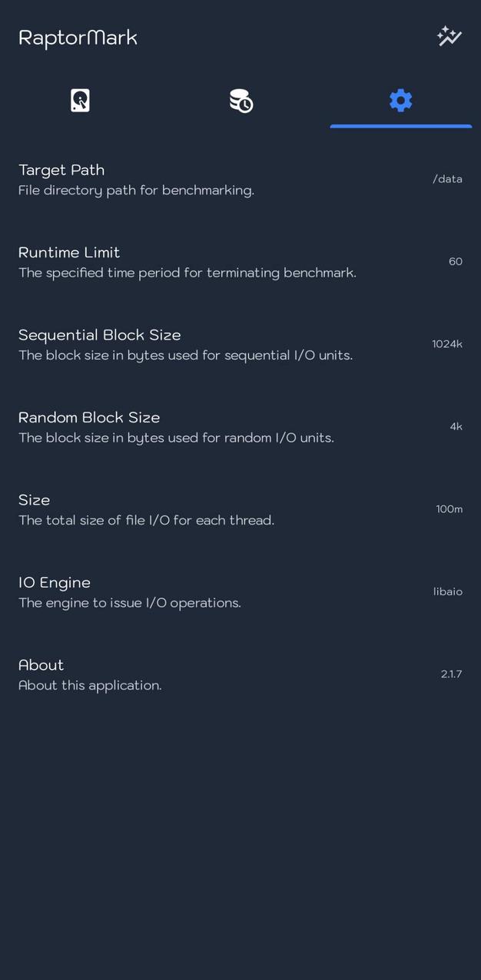
Task: Change the libaio engine value
Action: click(447, 592)
